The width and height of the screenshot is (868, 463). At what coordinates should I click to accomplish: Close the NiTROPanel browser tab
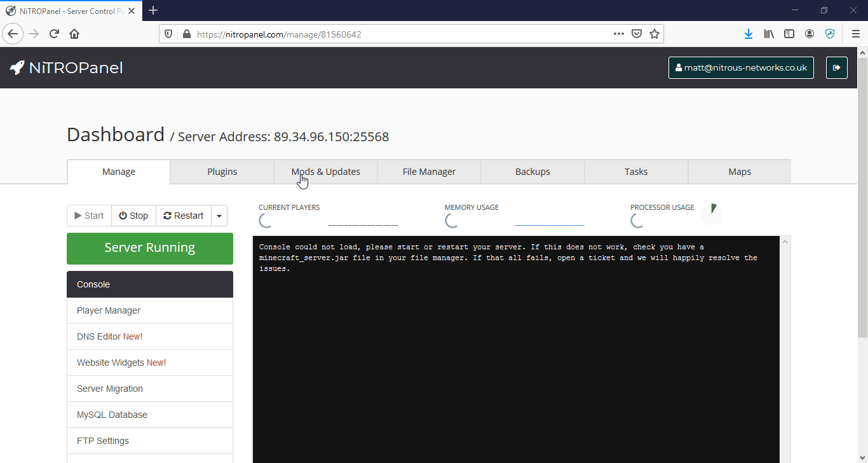132,11
